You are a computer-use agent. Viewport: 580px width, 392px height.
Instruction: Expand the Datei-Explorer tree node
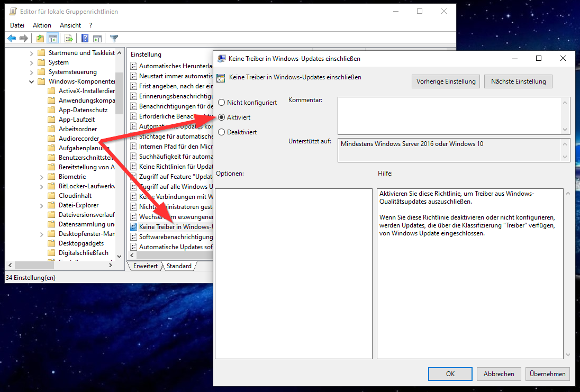pyautogui.click(x=41, y=205)
